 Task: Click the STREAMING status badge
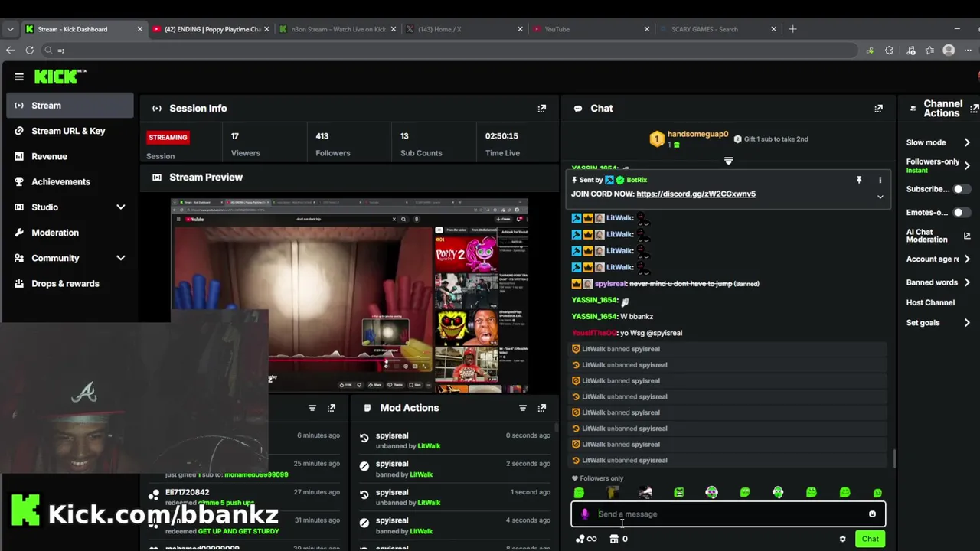tap(168, 138)
